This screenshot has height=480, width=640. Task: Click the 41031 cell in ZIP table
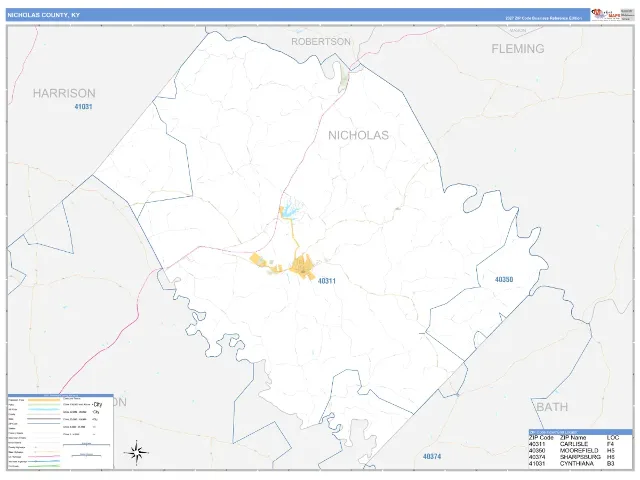(537, 464)
